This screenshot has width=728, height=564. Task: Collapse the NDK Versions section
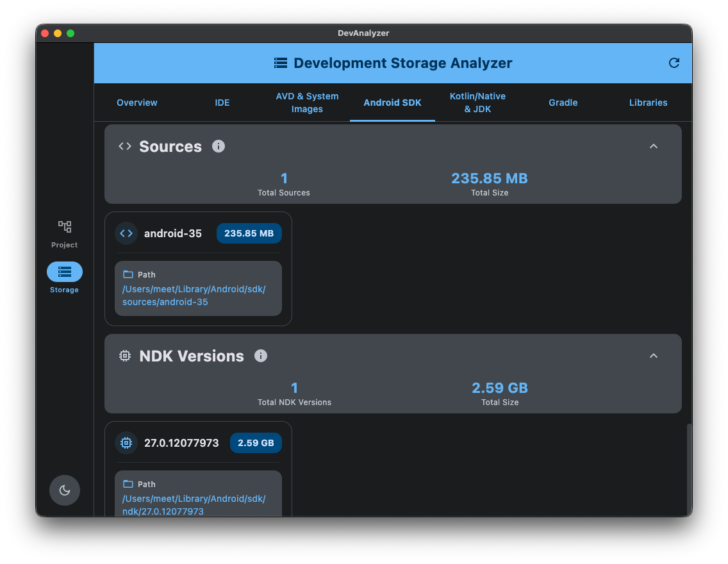[x=653, y=356]
